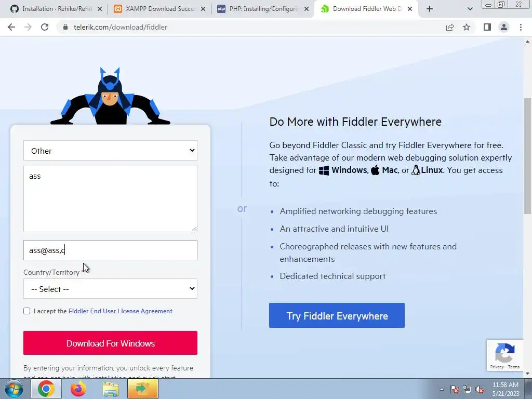Accept the Fiddler license agreement checkbox
Image resolution: width=532 pixels, height=399 pixels.
tap(27, 311)
